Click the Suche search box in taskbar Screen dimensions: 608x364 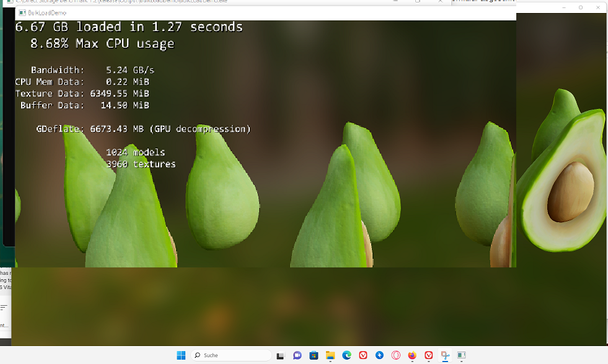click(x=231, y=355)
